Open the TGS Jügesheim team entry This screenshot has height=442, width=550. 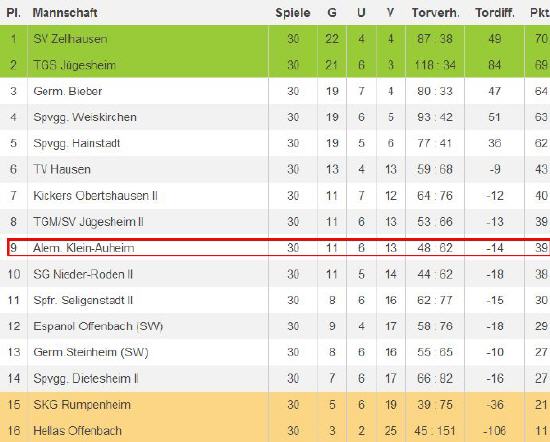[x=74, y=65]
